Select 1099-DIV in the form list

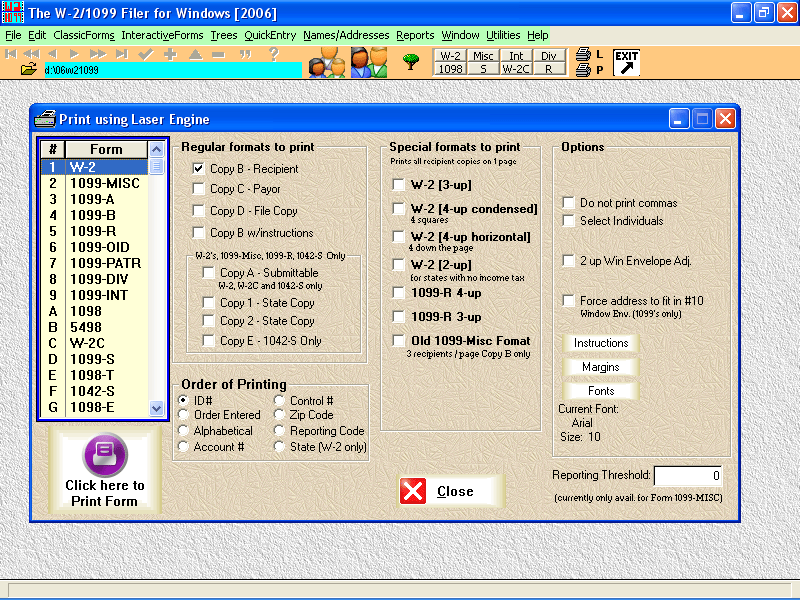(94, 279)
